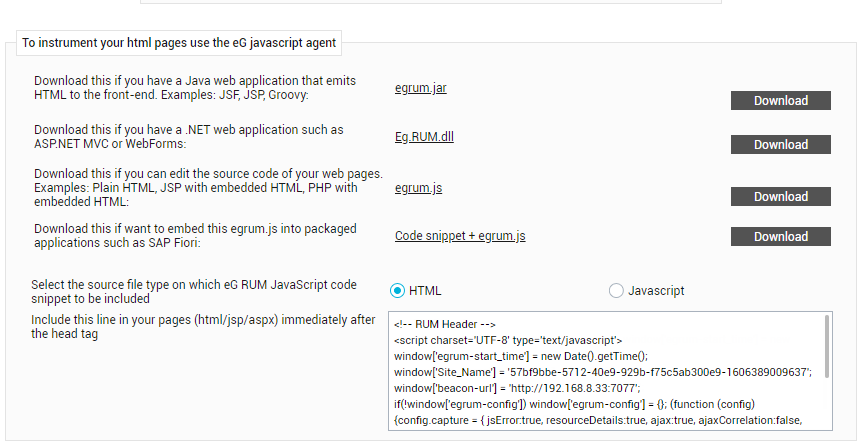Download the Eg.RUM.dll .NET agent

[x=780, y=144]
